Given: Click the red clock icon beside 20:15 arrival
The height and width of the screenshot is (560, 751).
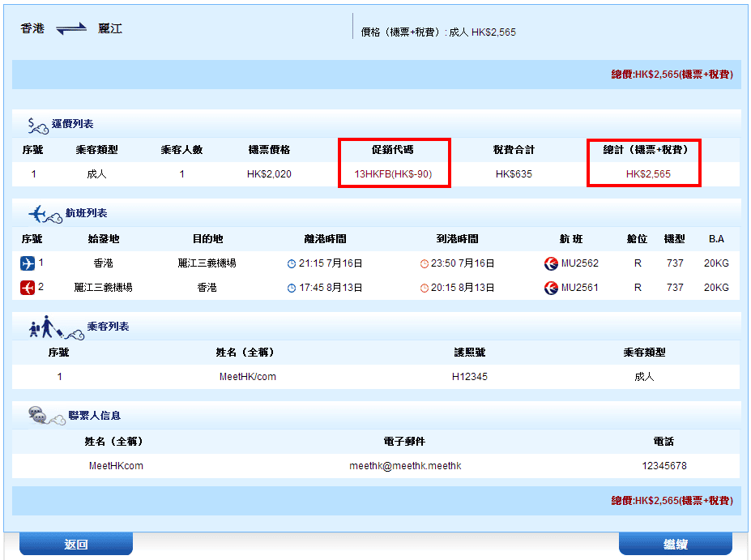Looking at the screenshot, I should click(x=425, y=289).
